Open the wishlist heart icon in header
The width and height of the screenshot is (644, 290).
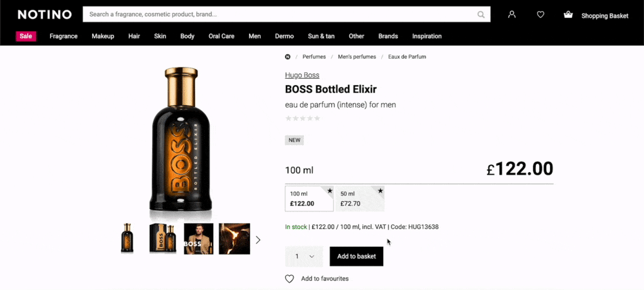tap(540, 14)
